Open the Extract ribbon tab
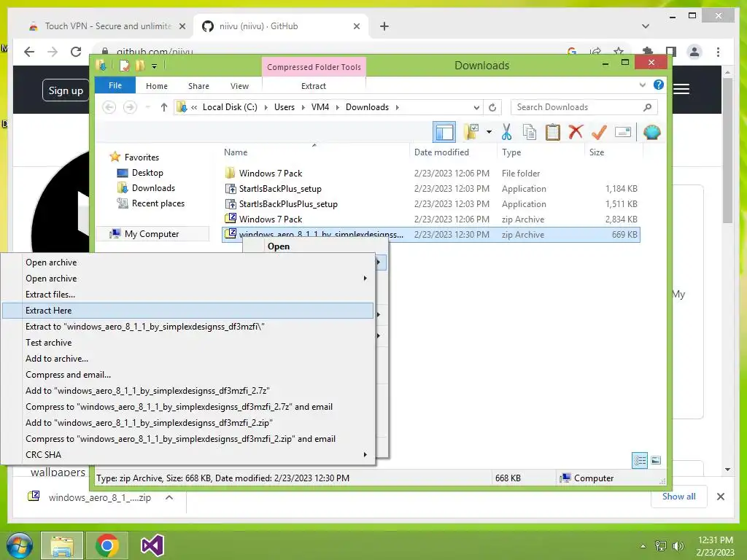 314,86
